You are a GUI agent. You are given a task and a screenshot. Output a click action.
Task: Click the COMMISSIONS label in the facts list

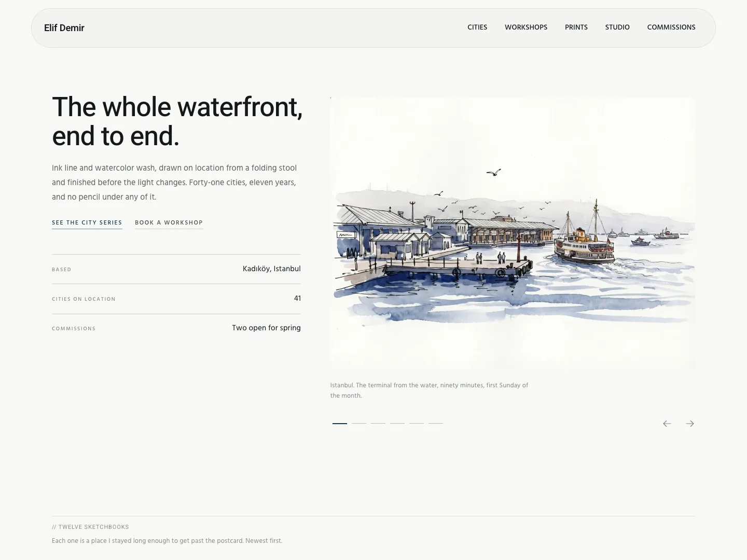(x=74, y=329)
